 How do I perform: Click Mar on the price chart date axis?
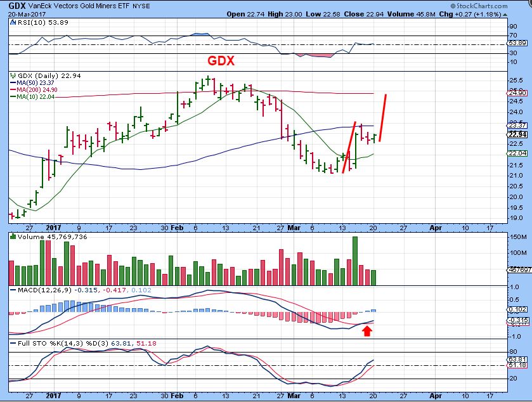point(294,228)
